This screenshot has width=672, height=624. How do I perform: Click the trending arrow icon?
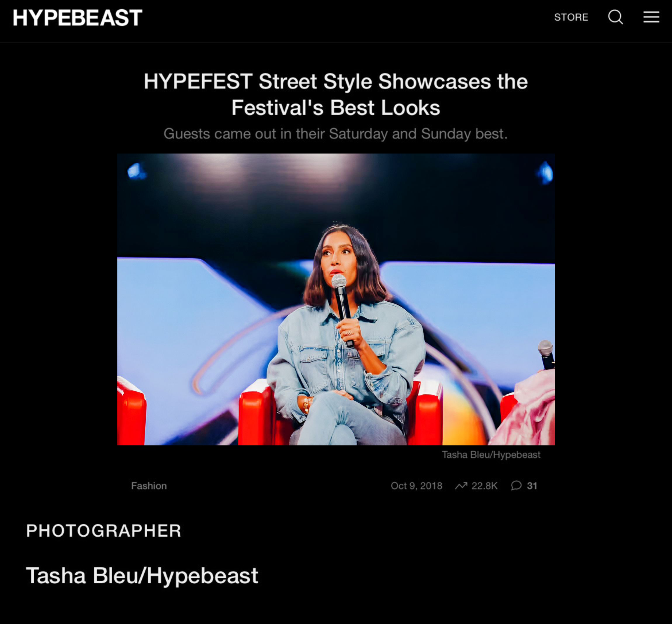[x=461, y=486]
